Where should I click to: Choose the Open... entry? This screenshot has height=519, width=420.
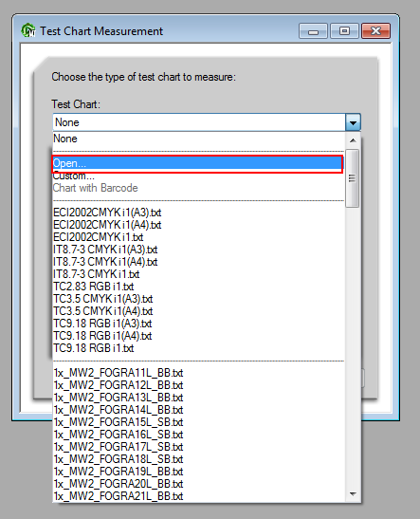click(x=197, y=163)
